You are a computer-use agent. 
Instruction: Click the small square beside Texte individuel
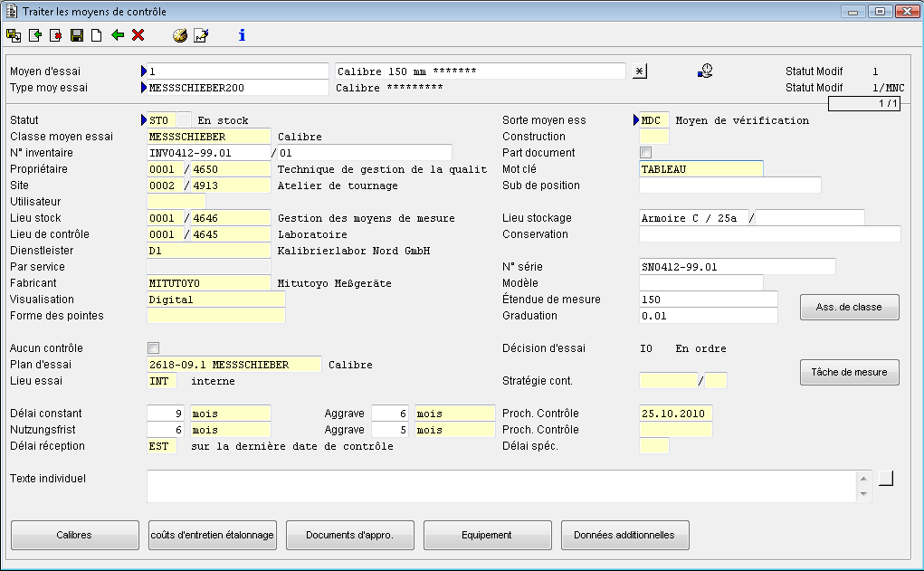pos(886,478)
